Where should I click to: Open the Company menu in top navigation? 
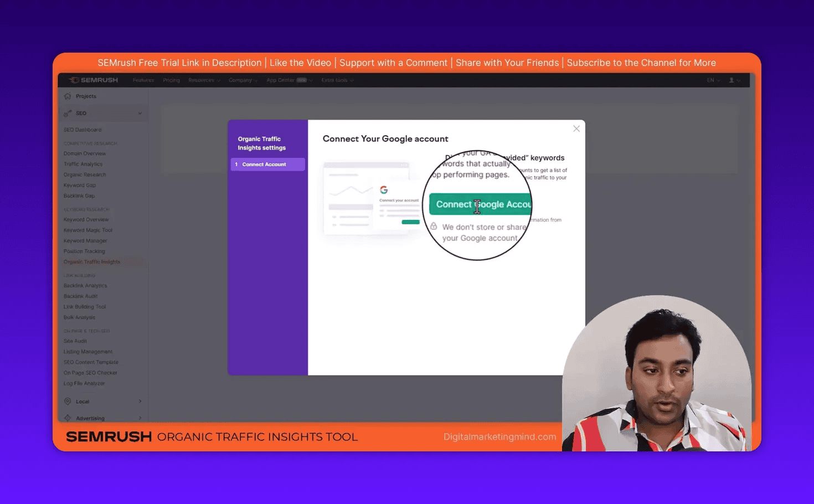click(x=243, y=80)
